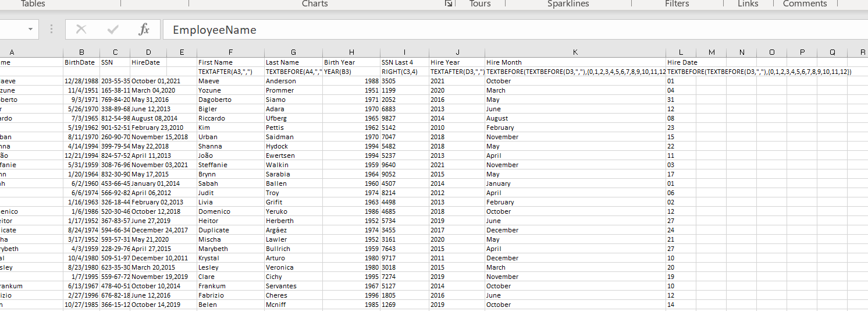Viewport: 868px width, 311px height.
Task: Select the last name cell Herberth
Action: click(294, 221)
